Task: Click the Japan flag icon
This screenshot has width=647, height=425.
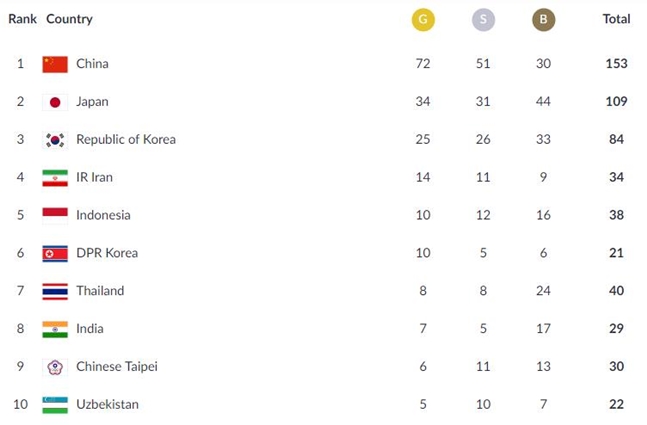Action: click(54, 102)
